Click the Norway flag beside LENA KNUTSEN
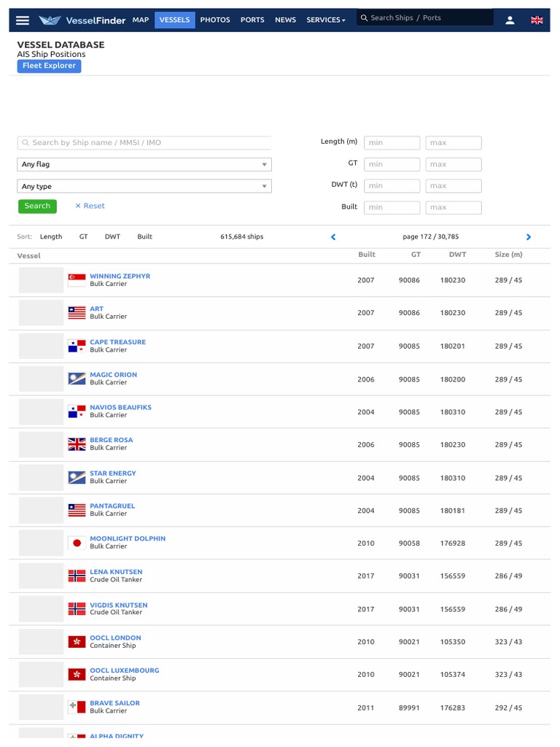Viewport: 560px width, 747px height. point(77,576)
